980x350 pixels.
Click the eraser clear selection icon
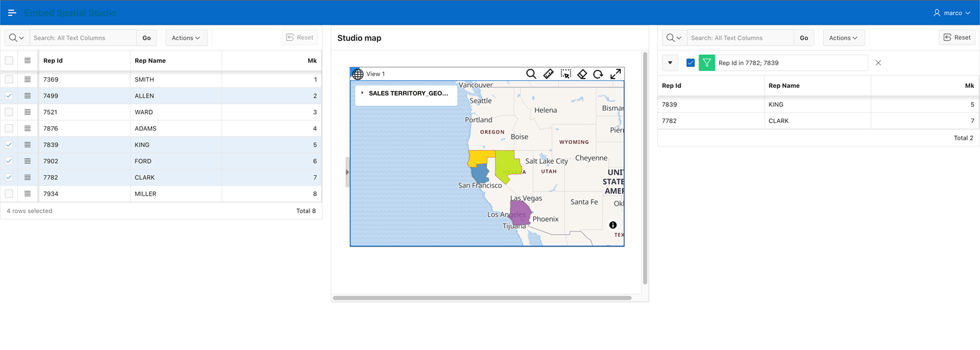tap(582, 74)
